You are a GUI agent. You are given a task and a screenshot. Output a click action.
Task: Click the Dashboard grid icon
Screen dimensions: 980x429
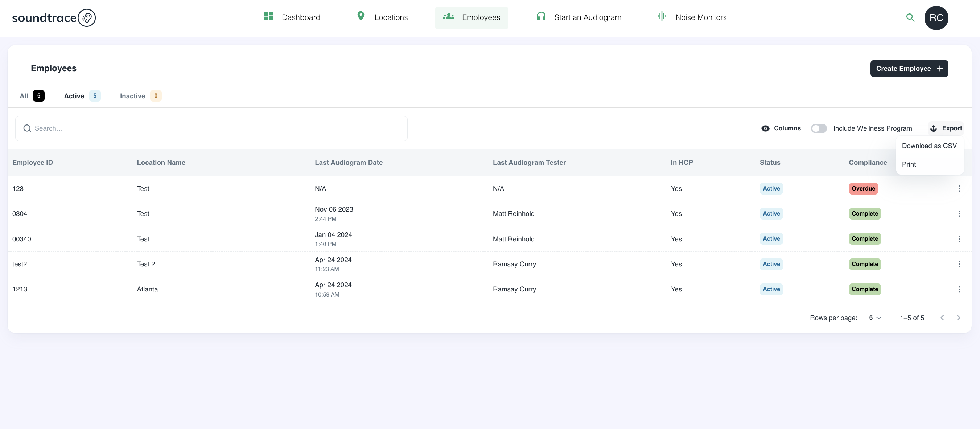pyautogui.click(x=268, y=16)
